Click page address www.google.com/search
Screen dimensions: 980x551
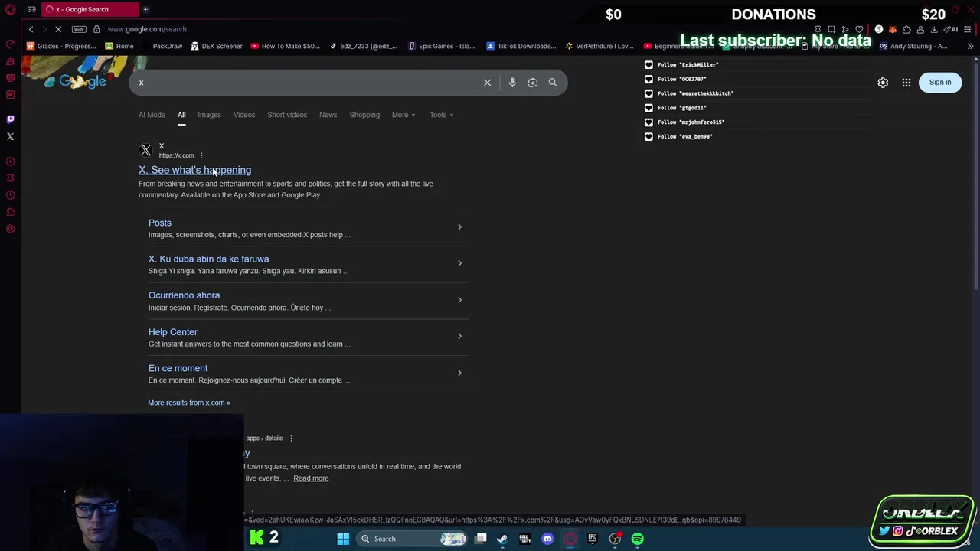coord(147,29)
